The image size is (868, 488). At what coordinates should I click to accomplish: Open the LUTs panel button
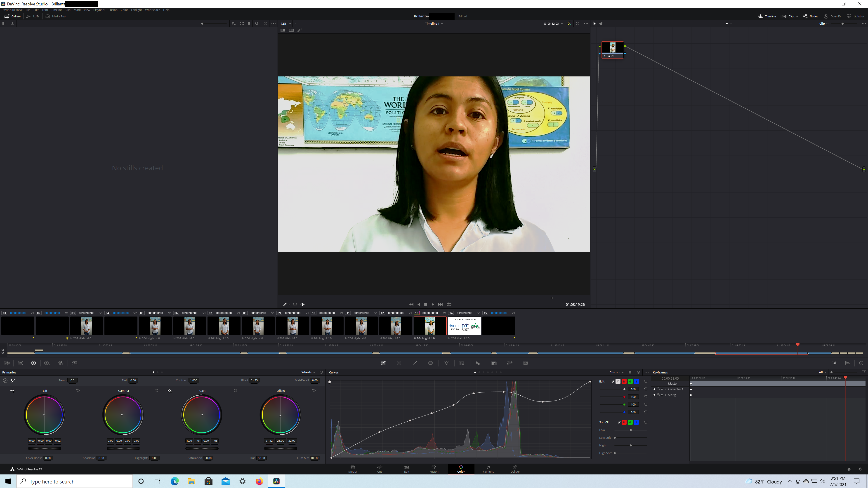click(x=33, y=16)
